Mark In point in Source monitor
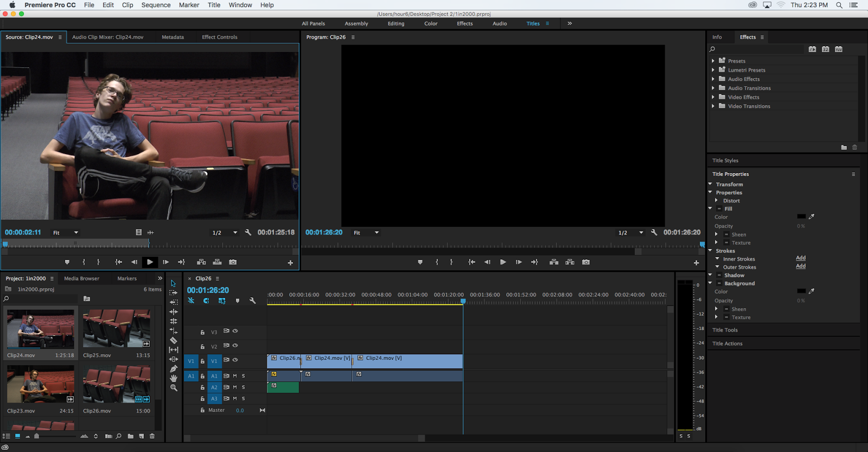Image resolution: width=868 pixels, height=452 pixels. 84,262
